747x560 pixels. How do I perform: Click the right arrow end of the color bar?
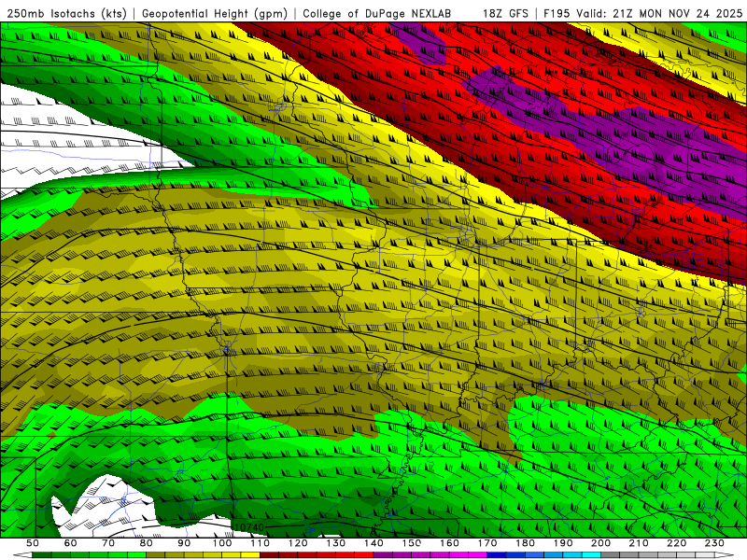tap(725, 555)
